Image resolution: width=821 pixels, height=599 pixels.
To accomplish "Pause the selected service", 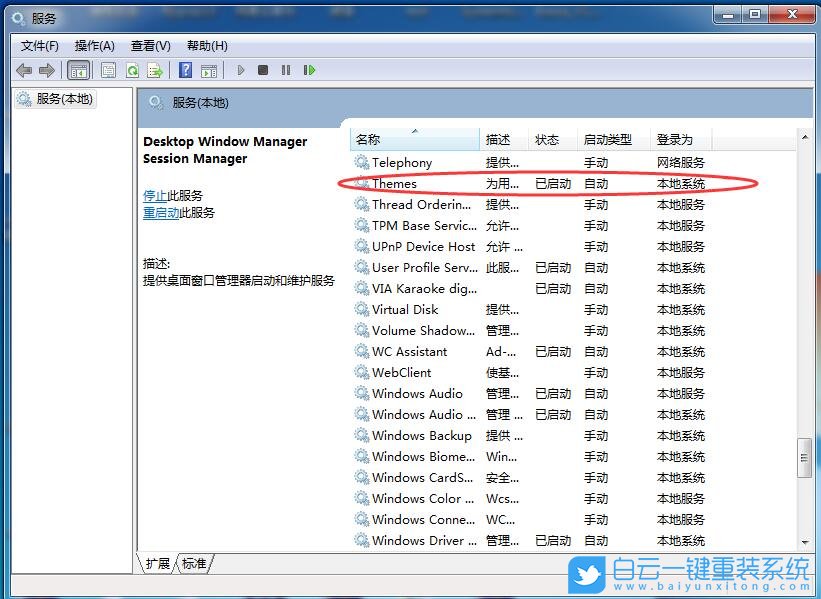I will 286,70.
